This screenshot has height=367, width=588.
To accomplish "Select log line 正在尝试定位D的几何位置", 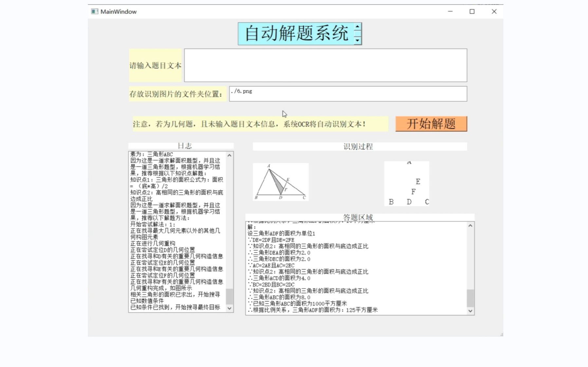I will (x=163, y=250).
